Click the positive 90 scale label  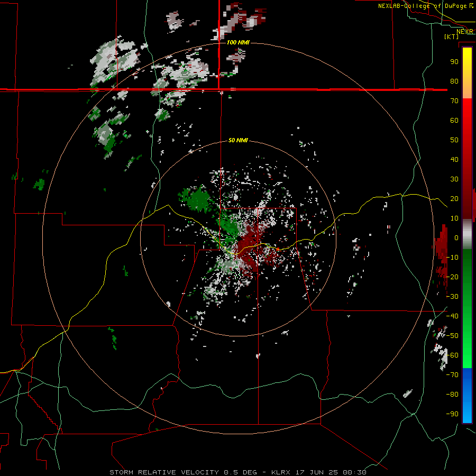coord(454,62)
